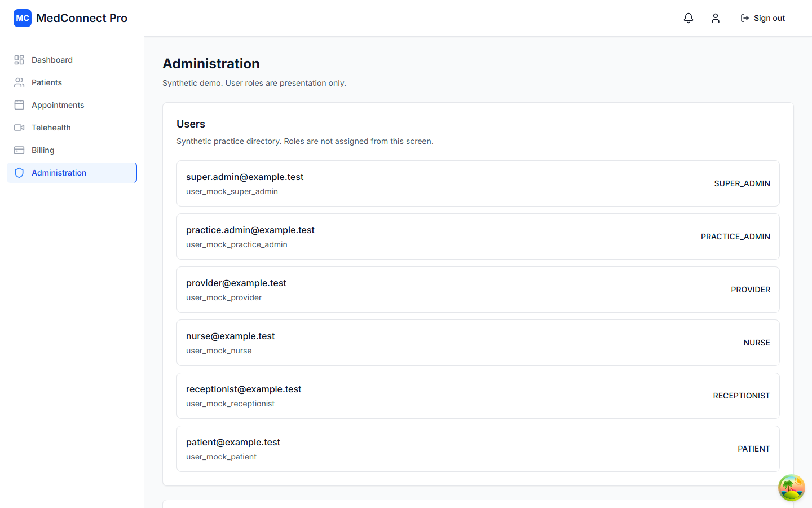Click the NURSE role label
The height and width of the screenshot is (508, 812).
pos(757,343)
